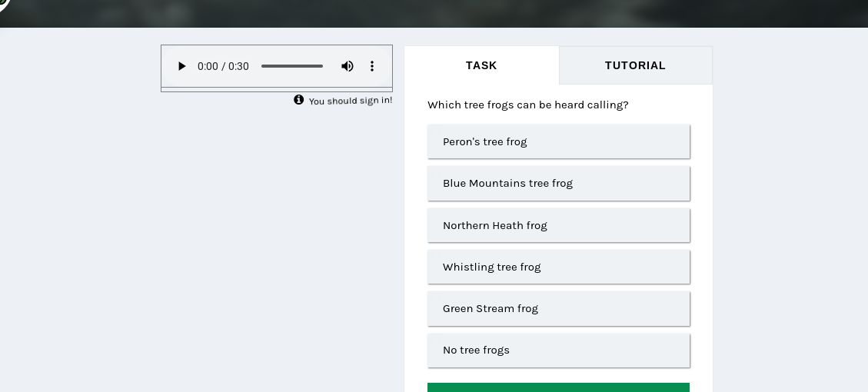This screenshot has width=868, height=392.
Task: Play the 30-second audio recording
Action: click(x=182, y=66)
